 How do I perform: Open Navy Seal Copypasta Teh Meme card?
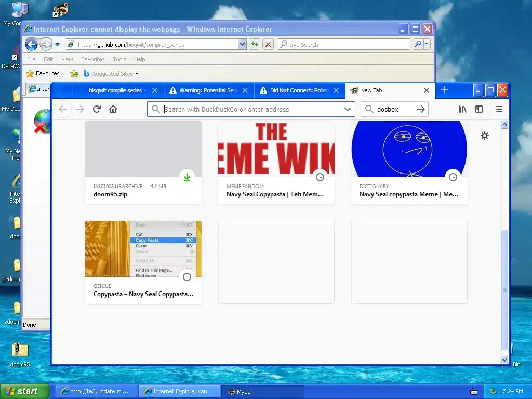(x=276, y=163)
